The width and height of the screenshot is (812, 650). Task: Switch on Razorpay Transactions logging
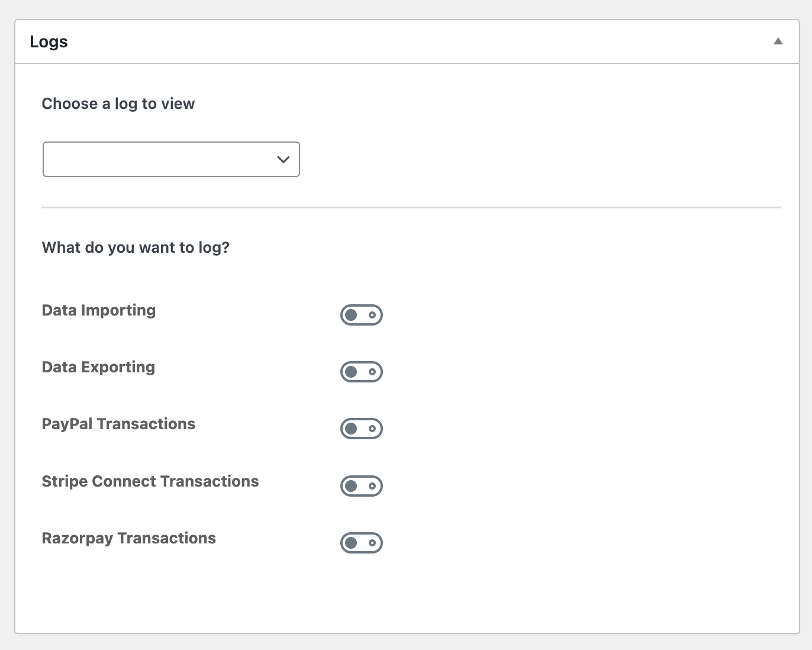(362, 543)
